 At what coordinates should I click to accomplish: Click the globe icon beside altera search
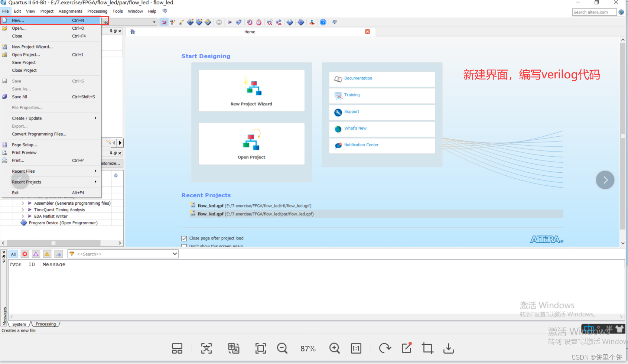pos(621,12)
